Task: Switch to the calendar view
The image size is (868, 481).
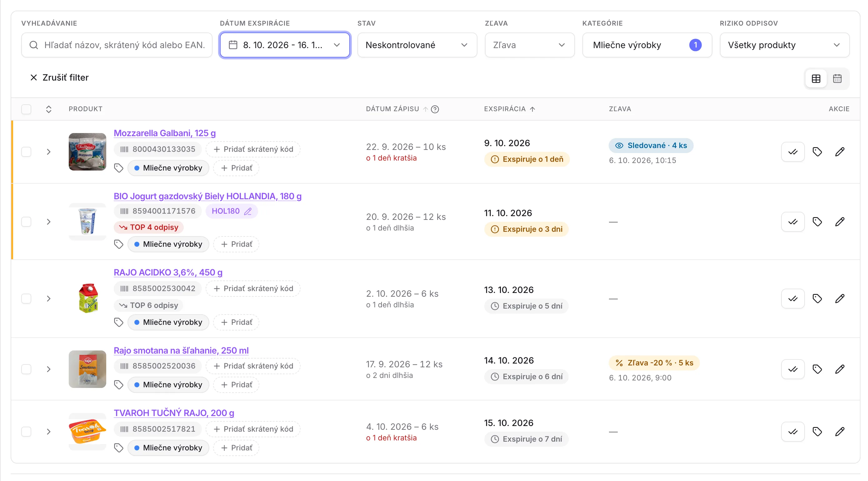Action: pyautogui.click(x=837, y=78)
